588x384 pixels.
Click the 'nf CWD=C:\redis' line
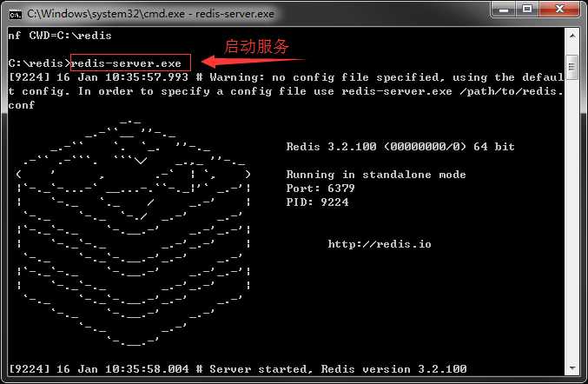(60, 36)
